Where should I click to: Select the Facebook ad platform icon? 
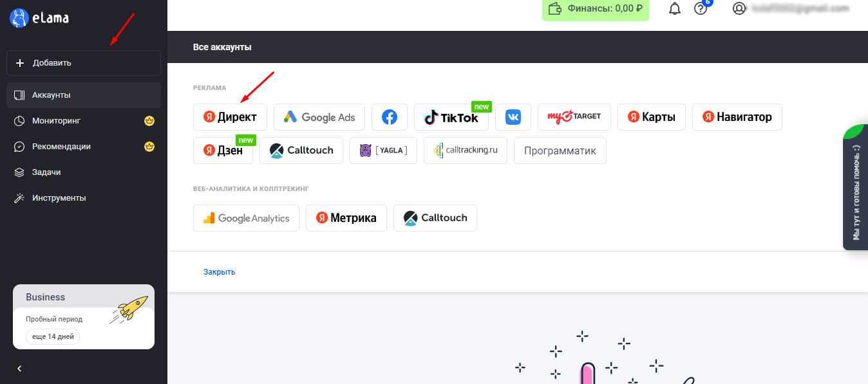coord(389,117)
